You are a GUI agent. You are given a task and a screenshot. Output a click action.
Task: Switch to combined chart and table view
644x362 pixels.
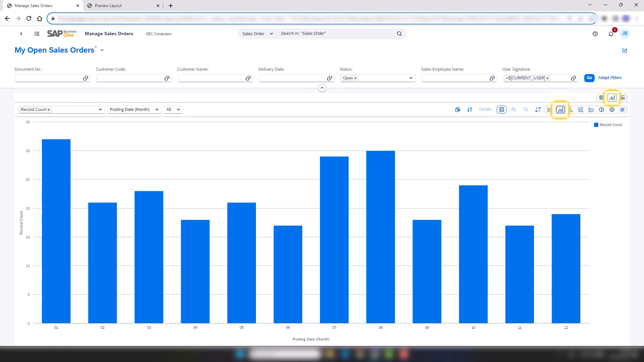pyautogui.click(x=623, y=98)
